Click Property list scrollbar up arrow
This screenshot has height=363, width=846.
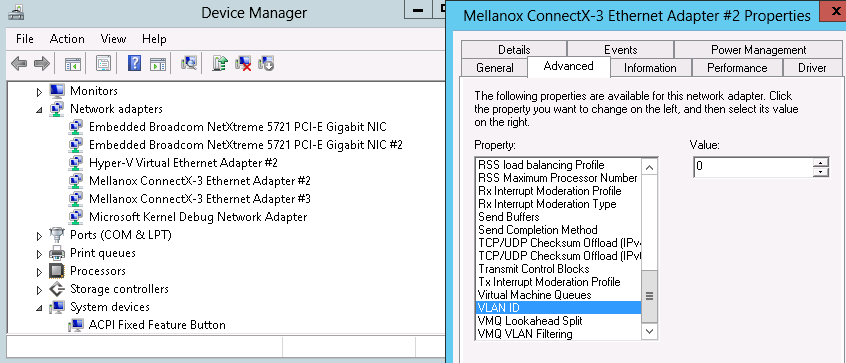[x=649, y=166]
